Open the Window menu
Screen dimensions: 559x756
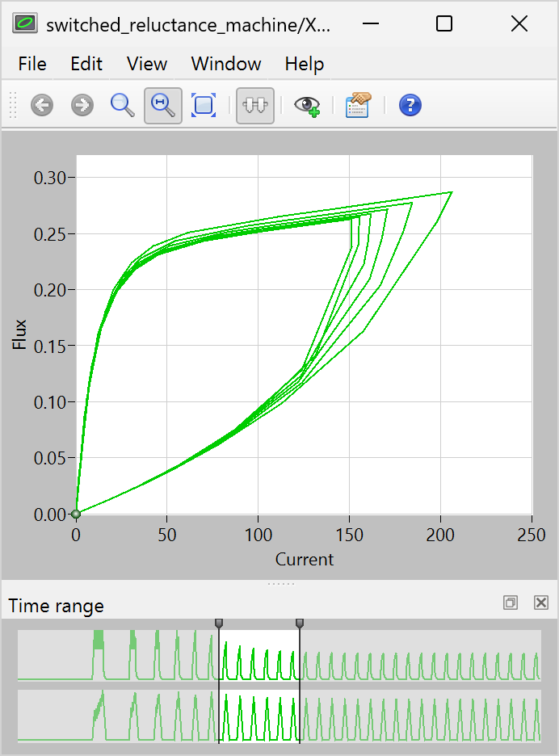pos(226,64)
